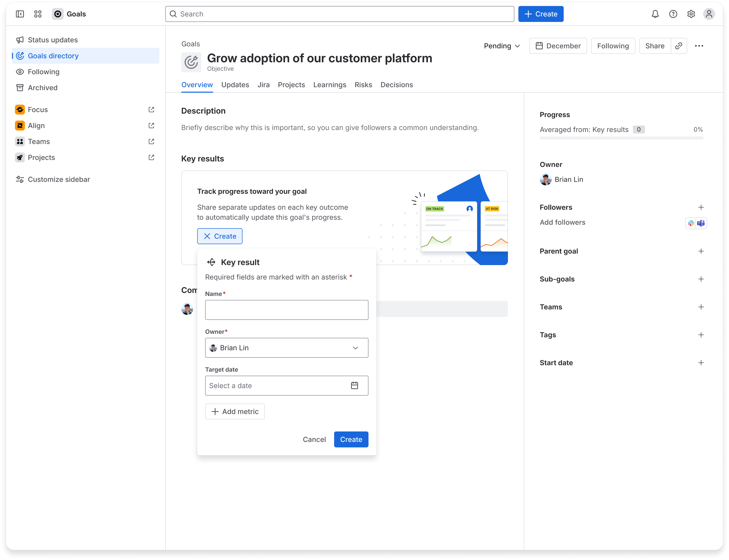
Task: Click the Name input field
Action: point(286,310)
